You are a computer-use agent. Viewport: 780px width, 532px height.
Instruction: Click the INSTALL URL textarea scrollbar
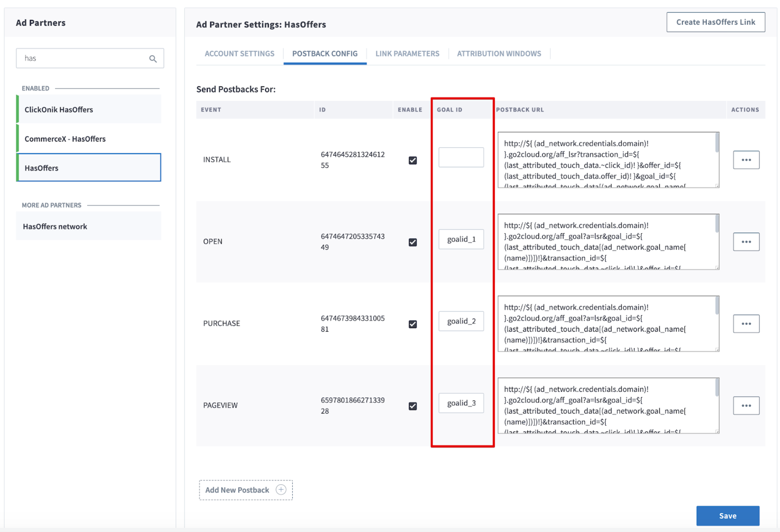coord(717,142)
